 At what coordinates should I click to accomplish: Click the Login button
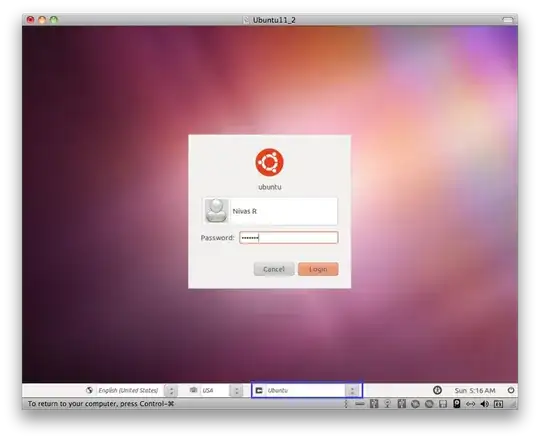click(x=318, y=269)
